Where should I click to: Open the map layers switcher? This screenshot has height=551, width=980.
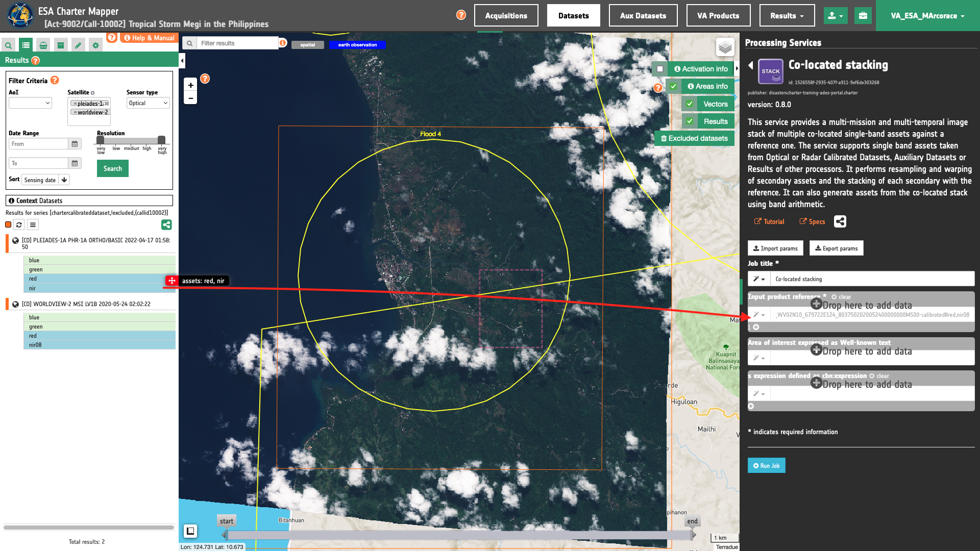coord(725,47)
